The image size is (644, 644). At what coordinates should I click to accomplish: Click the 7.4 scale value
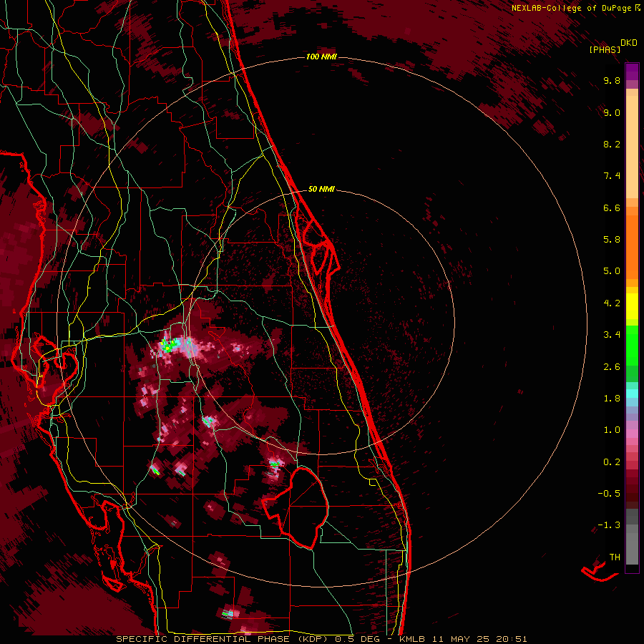coord(612,176)
